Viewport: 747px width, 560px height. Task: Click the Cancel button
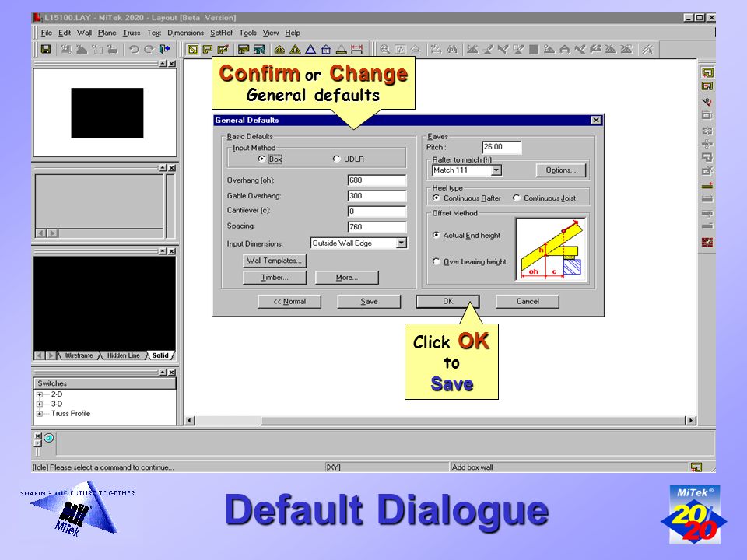pos(528,301)
